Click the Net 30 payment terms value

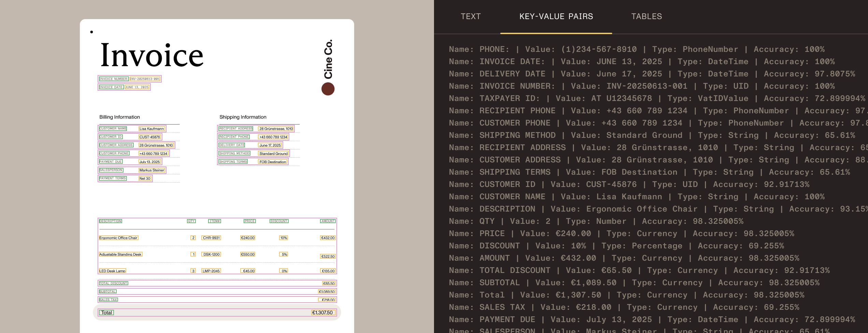(145, 178)
